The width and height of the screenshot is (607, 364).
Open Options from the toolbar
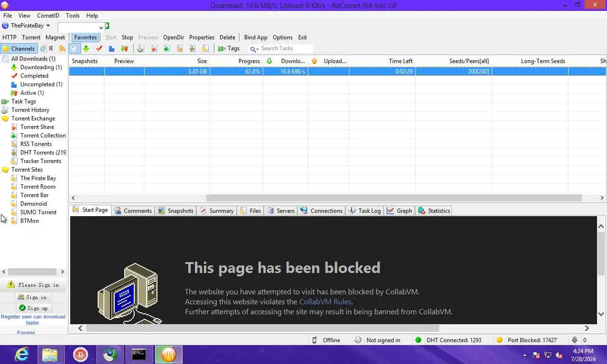pos(283,37)
